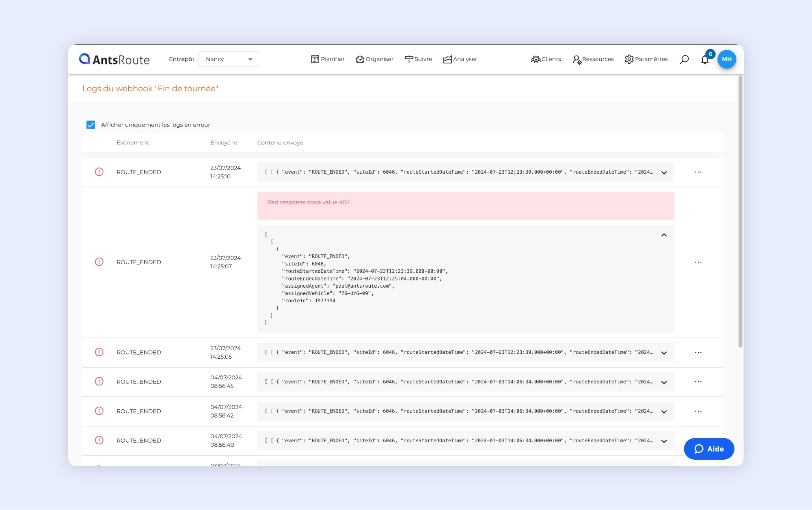Viewport: 812px width, 510px height.
Task: Open three-dot menu for 14:25:10 log
Action: coord(698,172)
